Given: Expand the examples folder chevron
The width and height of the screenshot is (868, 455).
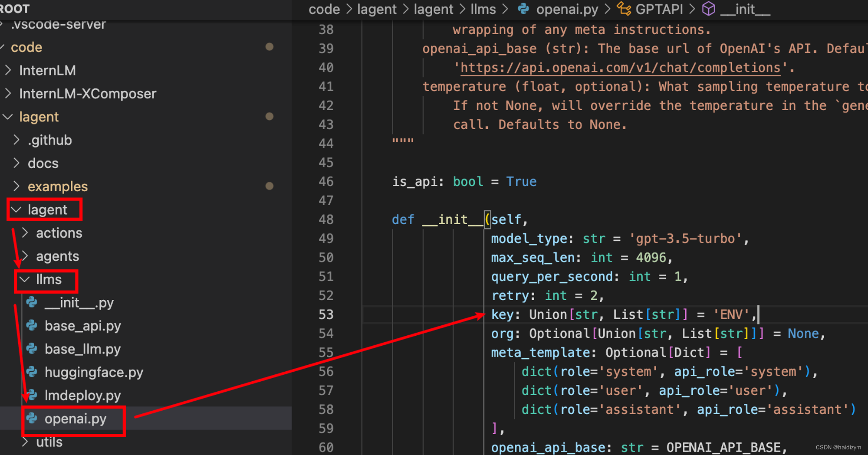Looking at the screenshot, I should (16, 186).
